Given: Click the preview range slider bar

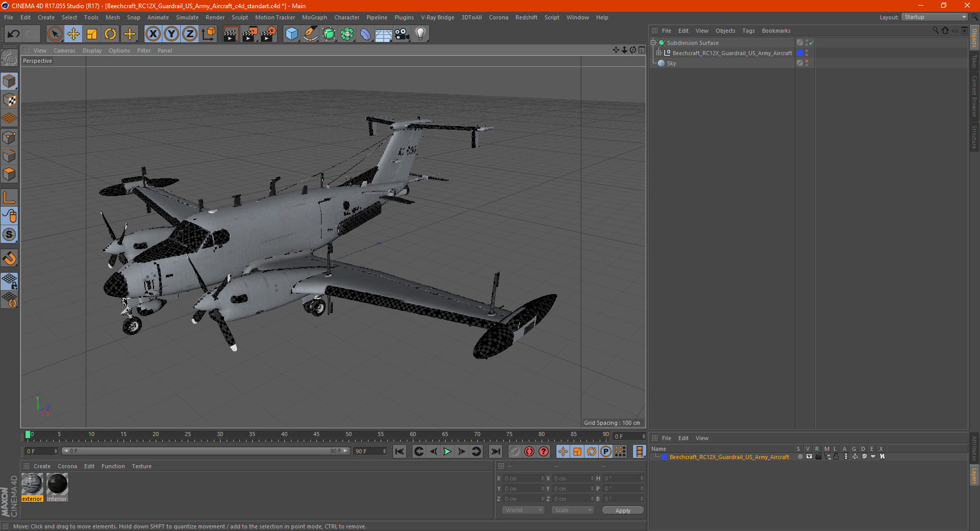Looking at the screenshot, I should [206, 451].
